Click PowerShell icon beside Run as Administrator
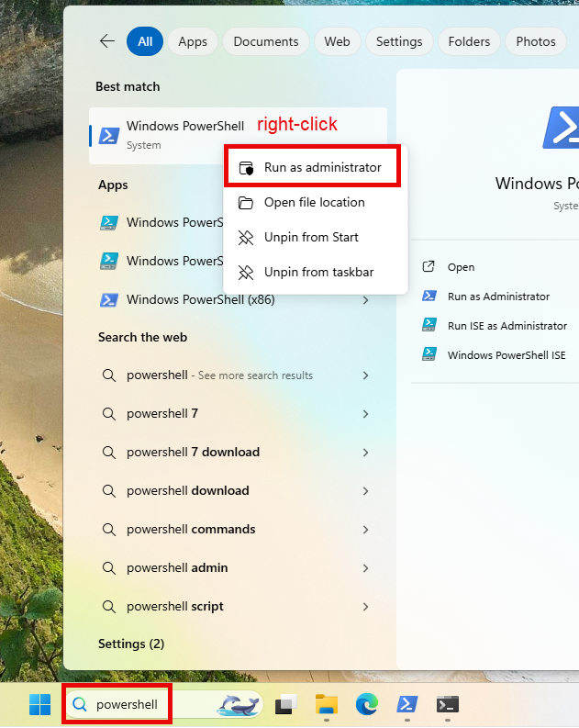 429,296
